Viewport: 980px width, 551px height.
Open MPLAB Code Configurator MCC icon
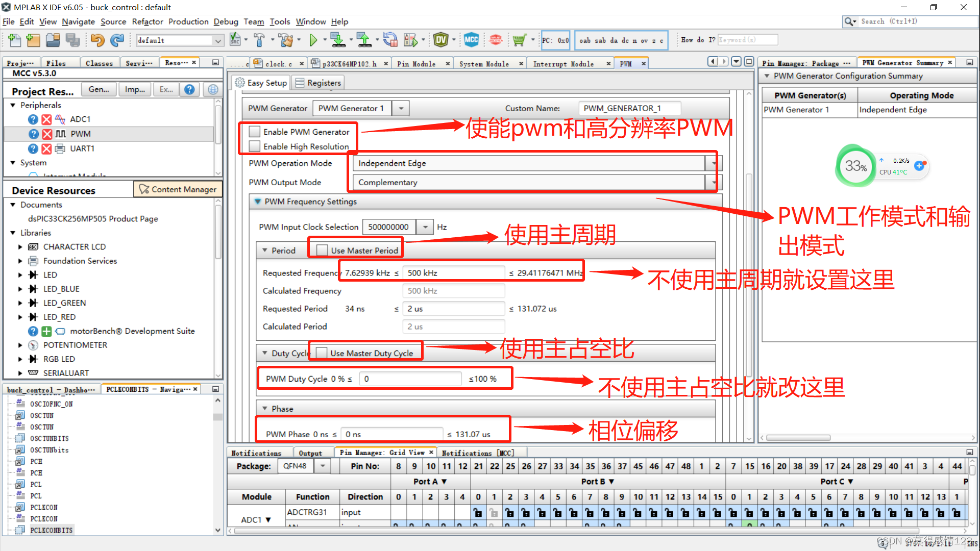tap(471, 40)
